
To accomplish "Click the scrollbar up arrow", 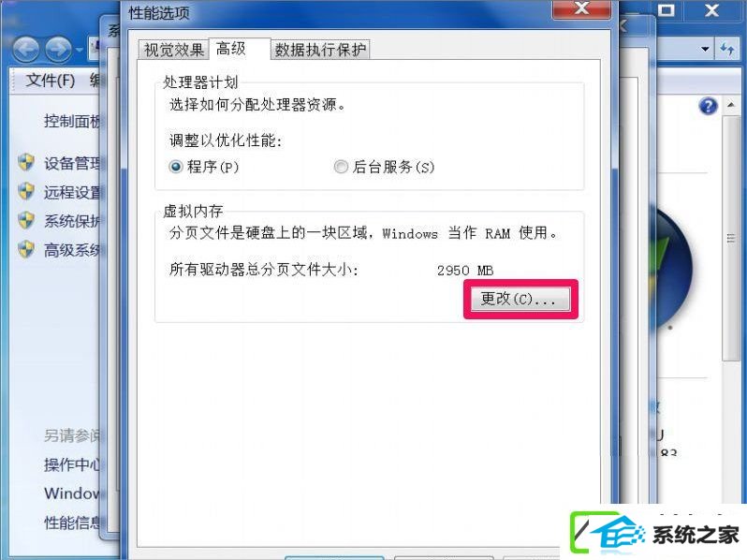I will pyautogui.click(x=731, y=105).
